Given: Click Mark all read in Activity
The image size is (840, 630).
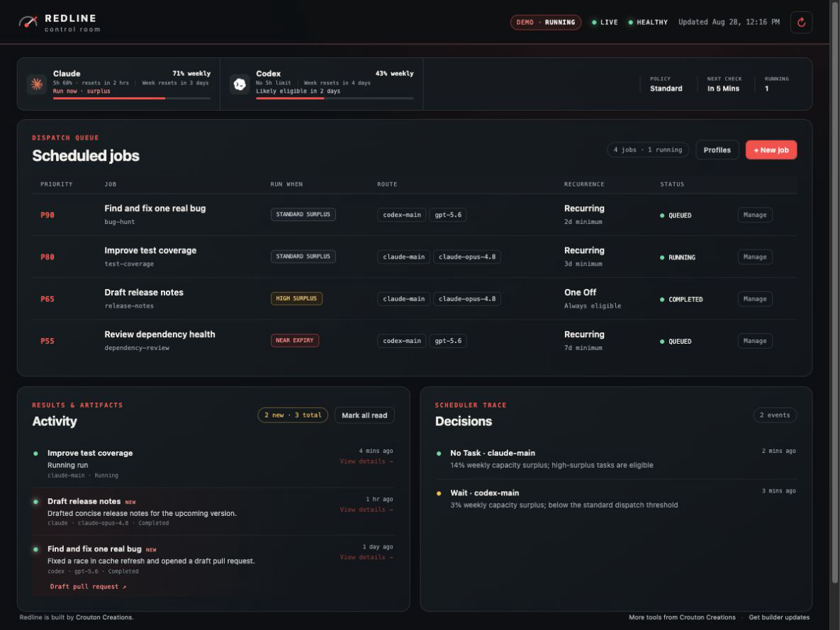Looking at the screenshot, I should coord(364,415).
